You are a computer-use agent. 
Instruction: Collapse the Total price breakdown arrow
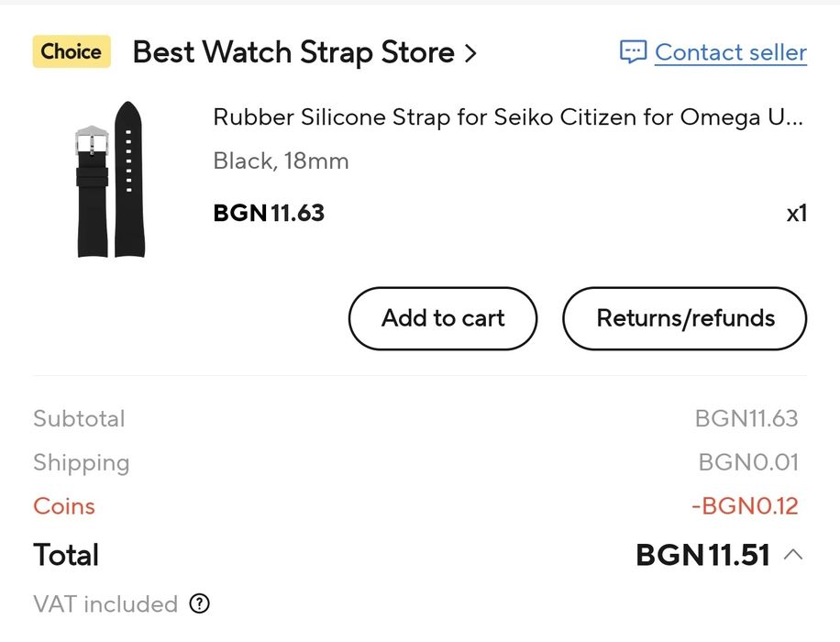794,554
